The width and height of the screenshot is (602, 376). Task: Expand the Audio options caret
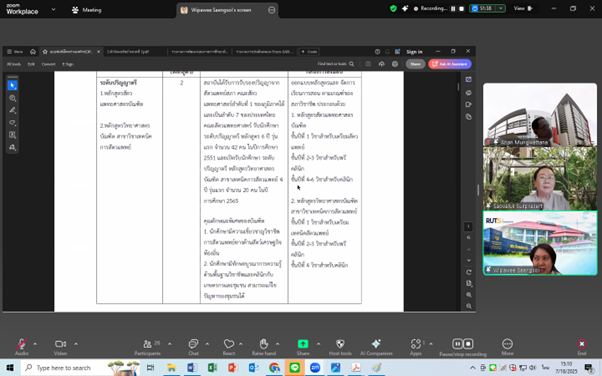pos(35,344)
